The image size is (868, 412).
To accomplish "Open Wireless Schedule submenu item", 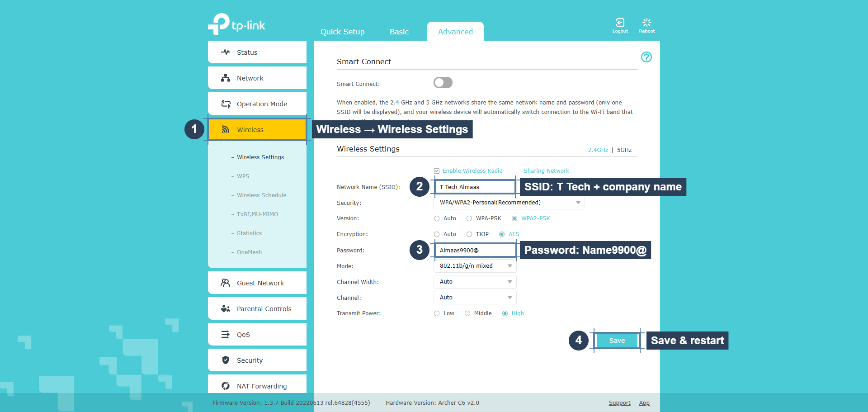I will click(261, 195).
